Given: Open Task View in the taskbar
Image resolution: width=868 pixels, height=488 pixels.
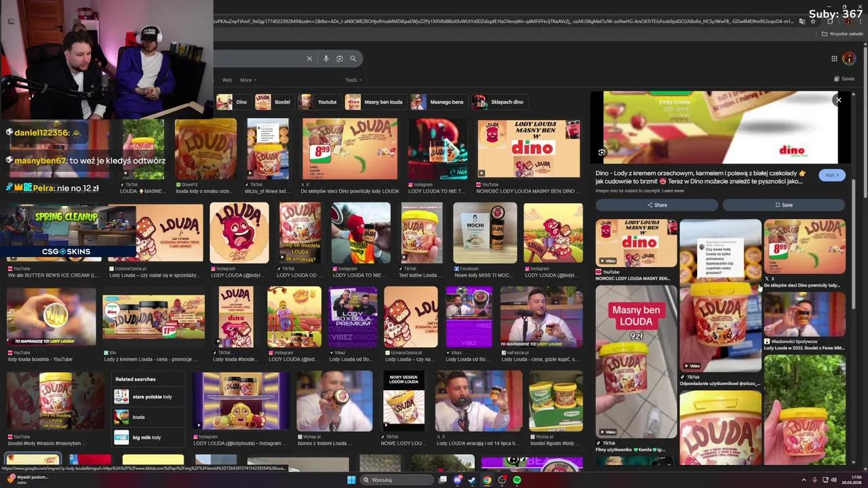Looking at the screenshot, I should click(443, 480).
